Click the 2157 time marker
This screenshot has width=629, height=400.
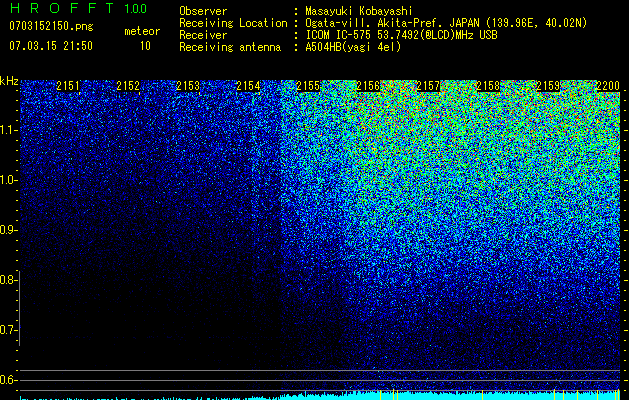[428, 86]
